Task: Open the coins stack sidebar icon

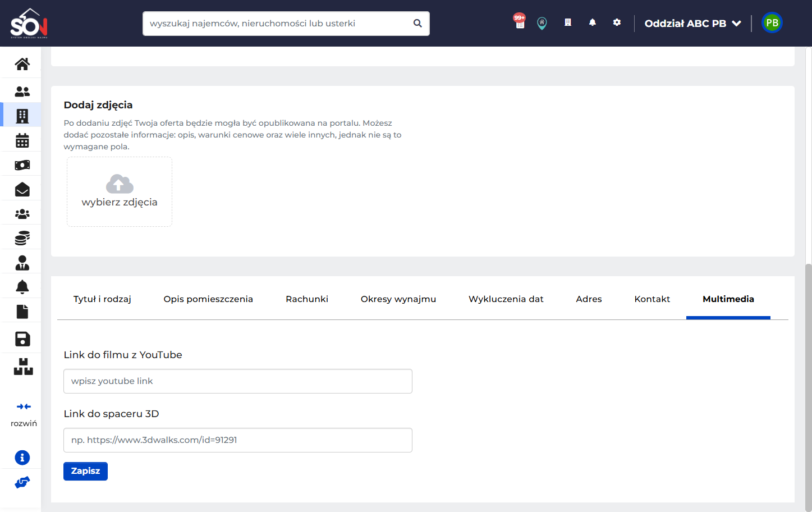Action: (22, 238)
